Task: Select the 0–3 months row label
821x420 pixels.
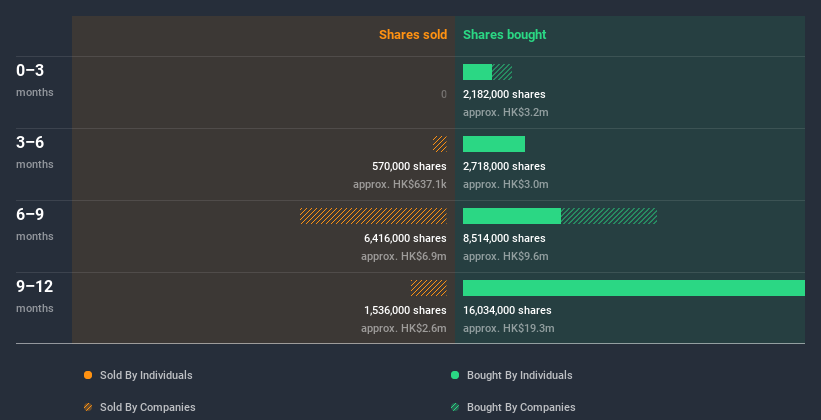Action: pos(35,80)
